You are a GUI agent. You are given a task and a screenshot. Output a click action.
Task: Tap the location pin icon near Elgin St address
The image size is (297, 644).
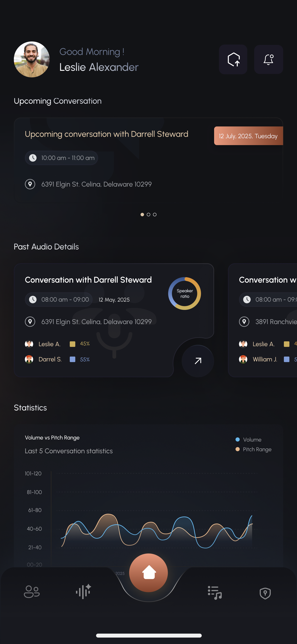click(x=30, y=184)
